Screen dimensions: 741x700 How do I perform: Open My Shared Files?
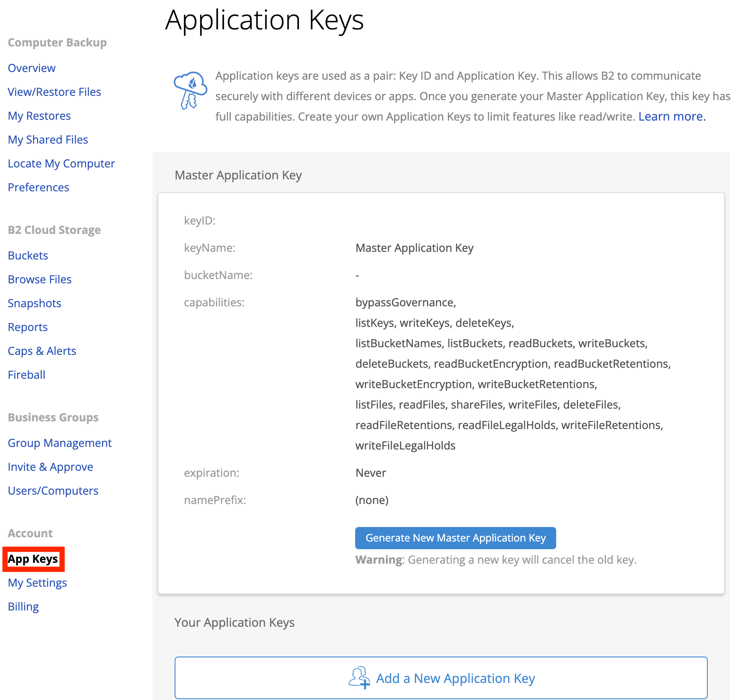point(48,140)
